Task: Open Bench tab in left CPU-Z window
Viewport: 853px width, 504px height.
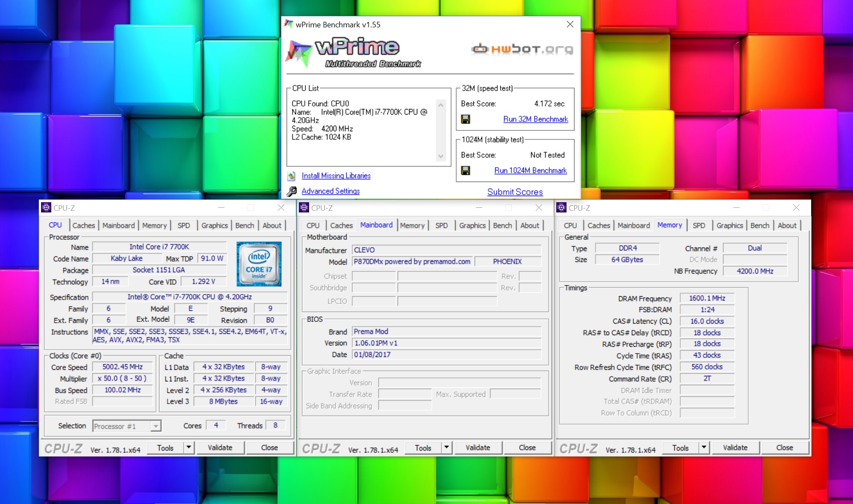Action: pyautogui.click(x=245, y=225)
